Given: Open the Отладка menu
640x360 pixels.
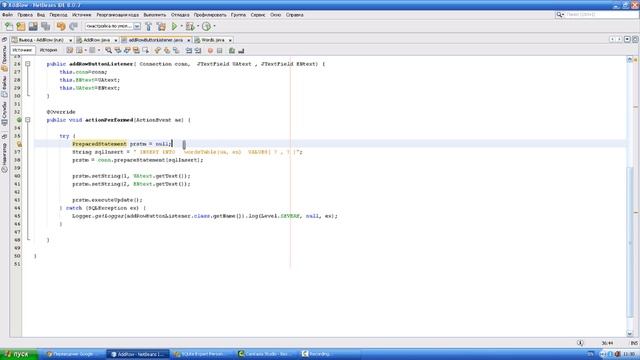Looking at the screenshot, I should [180, 15].
